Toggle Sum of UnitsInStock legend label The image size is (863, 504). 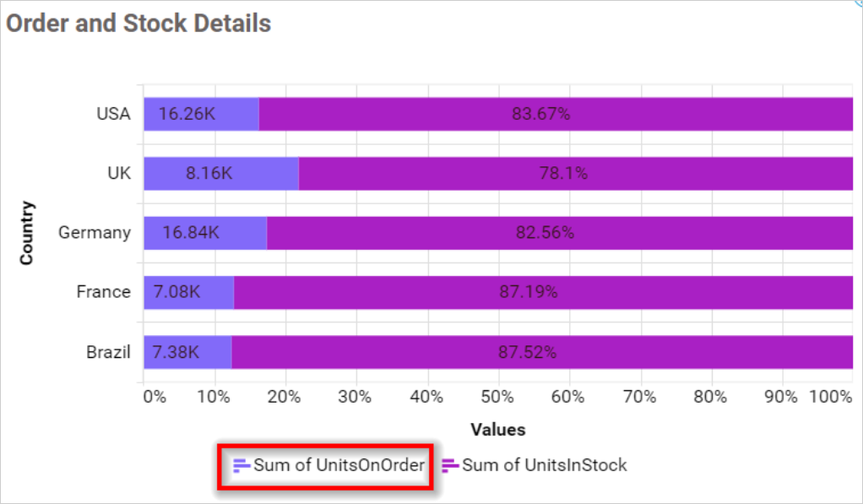[545, 465]
